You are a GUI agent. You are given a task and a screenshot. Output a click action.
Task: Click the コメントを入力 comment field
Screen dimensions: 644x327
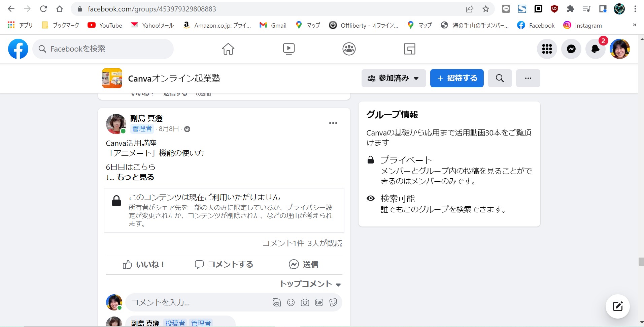coord(199,302)
